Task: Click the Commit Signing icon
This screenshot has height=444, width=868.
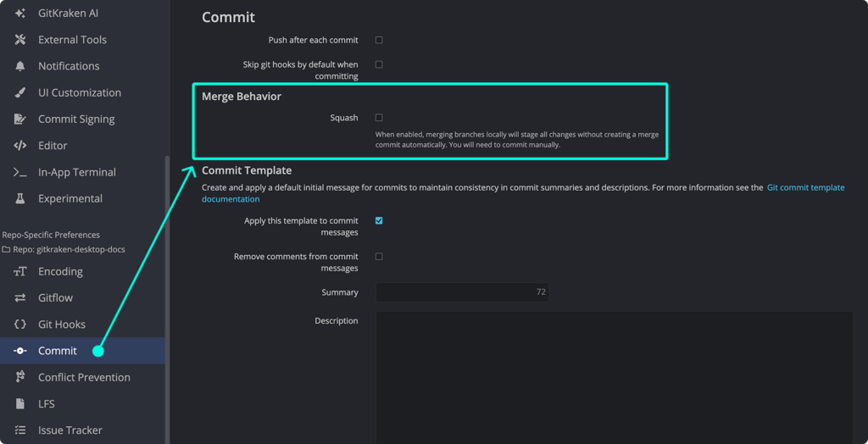Action: [x=20, y=119]
